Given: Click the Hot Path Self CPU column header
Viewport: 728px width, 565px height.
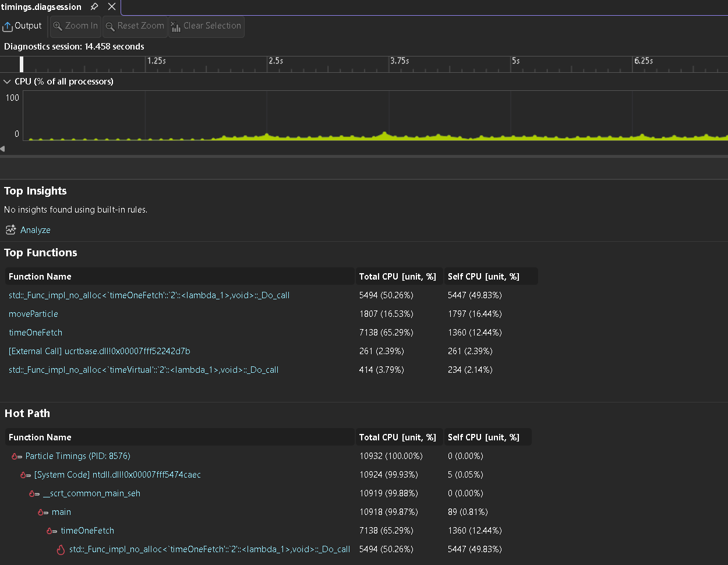Looking at the screenshot, I should tap(488, 437).
